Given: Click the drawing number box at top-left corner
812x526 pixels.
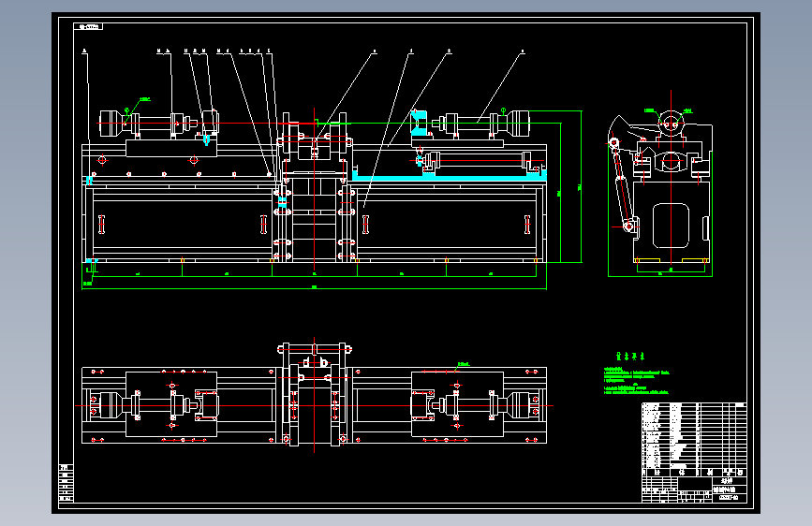Looking at the screenshot, I should click(x=88, y=26).
